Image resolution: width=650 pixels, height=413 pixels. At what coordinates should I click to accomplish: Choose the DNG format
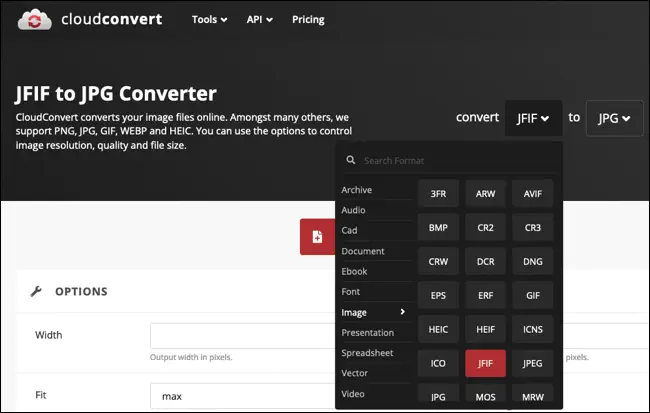click(533, 262)
